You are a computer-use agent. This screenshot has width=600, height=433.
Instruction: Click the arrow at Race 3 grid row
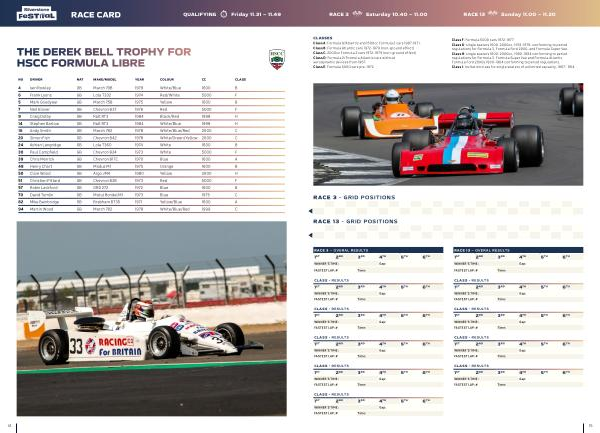click(x=310, y=211)
